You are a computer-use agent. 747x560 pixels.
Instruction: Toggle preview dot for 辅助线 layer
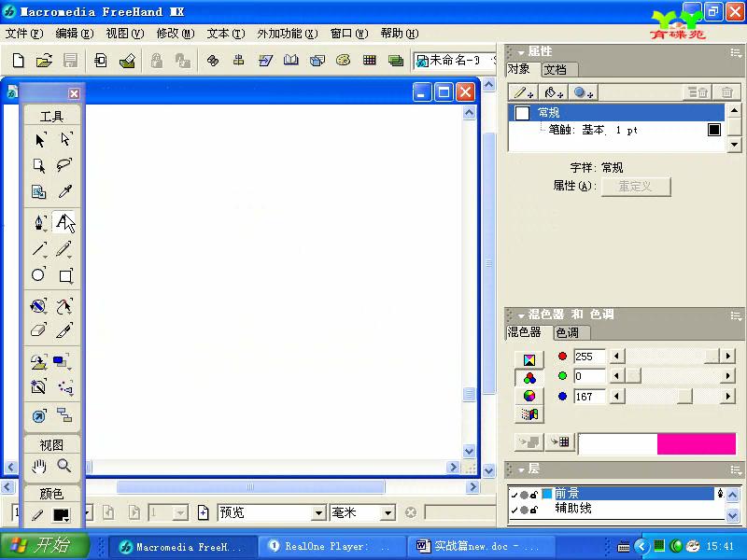[x=524, y=510]
